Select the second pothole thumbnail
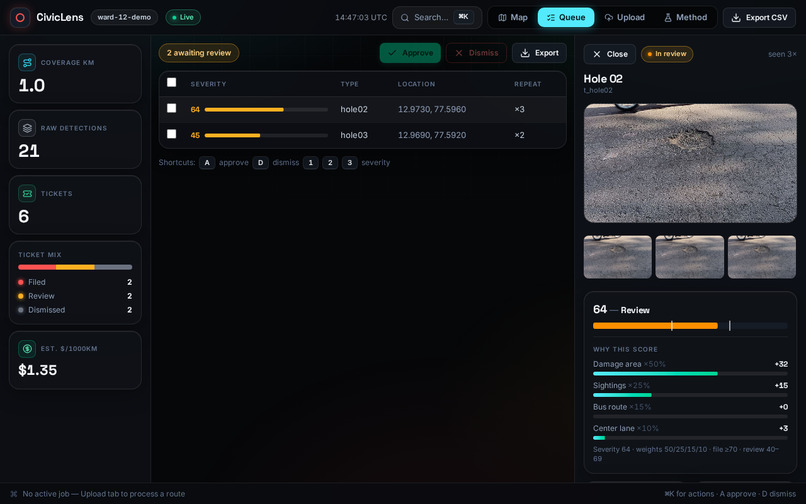806x504 pixels. coord(689,257)
